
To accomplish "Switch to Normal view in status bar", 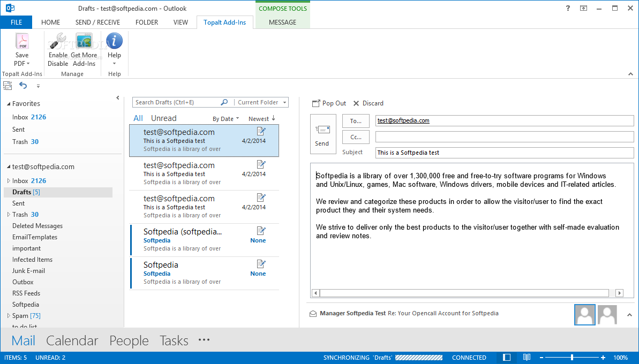I will pyautogui.click(x=507, y=358).
